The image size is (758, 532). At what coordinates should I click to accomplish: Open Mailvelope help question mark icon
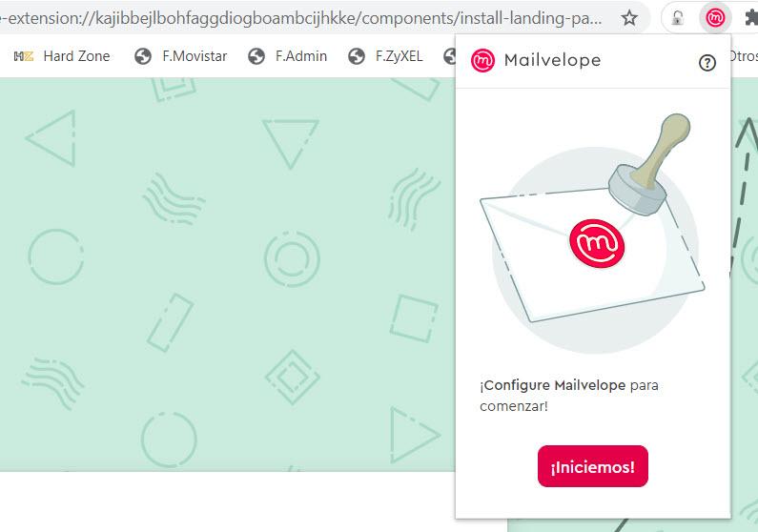coord(707,63)
